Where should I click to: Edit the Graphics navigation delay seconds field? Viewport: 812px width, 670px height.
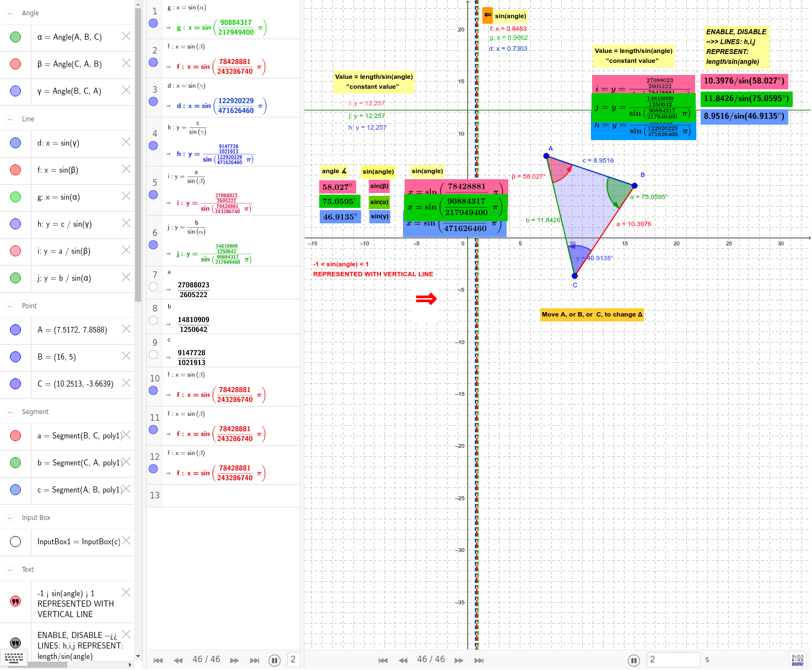coord(673,660)
